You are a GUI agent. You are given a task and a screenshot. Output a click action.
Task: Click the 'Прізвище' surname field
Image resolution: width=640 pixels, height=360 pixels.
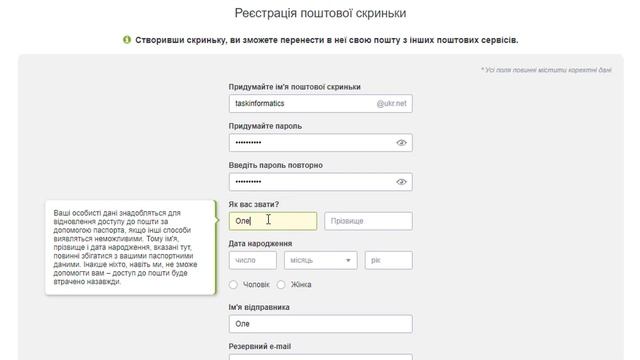point(369,221)
